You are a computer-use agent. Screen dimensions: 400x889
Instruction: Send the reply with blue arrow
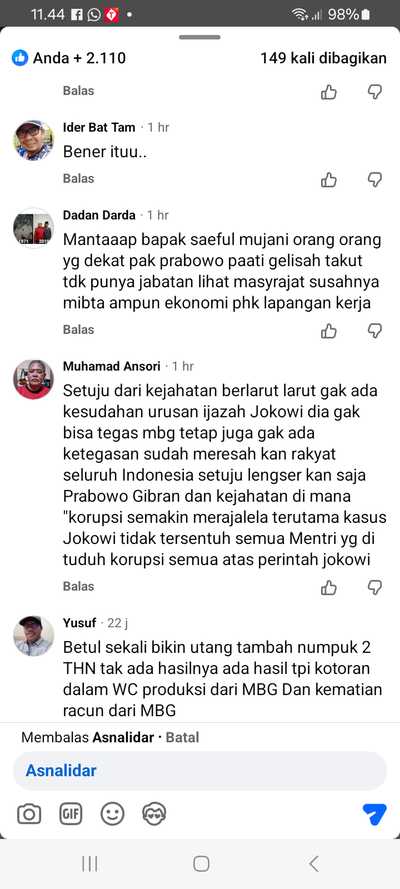375,814
